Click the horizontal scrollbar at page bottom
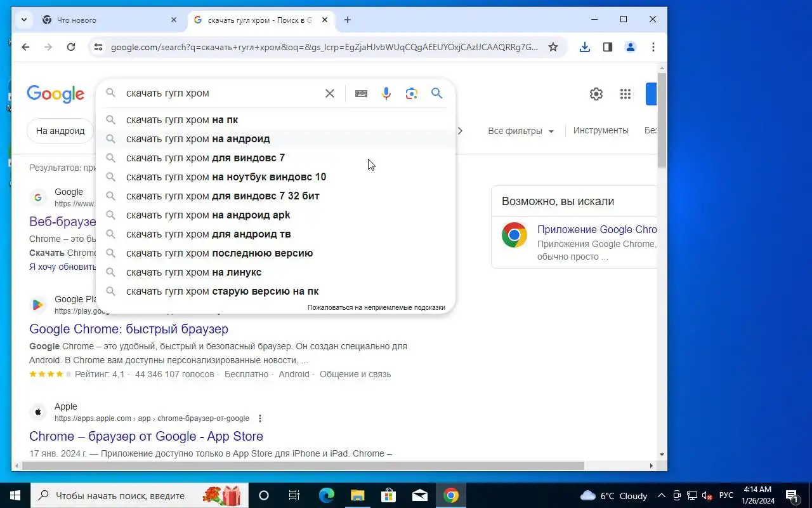This screenshot has width=812, height=508. (x=303, y=465)
